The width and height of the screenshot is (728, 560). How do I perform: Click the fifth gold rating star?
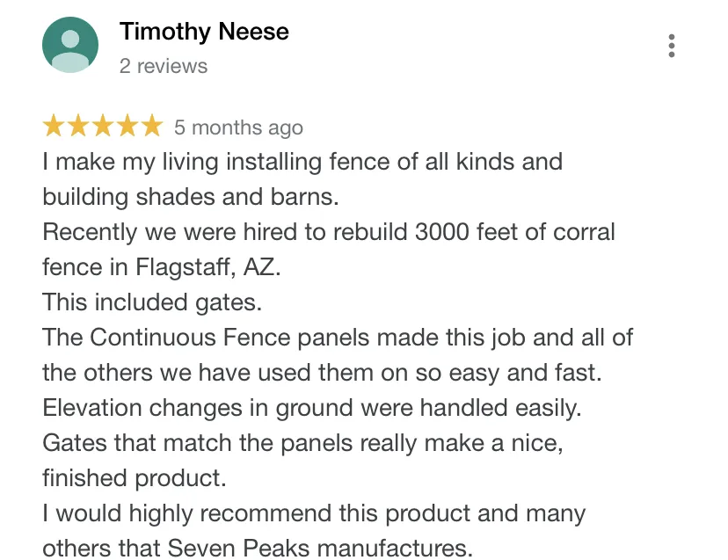(152, 126)
